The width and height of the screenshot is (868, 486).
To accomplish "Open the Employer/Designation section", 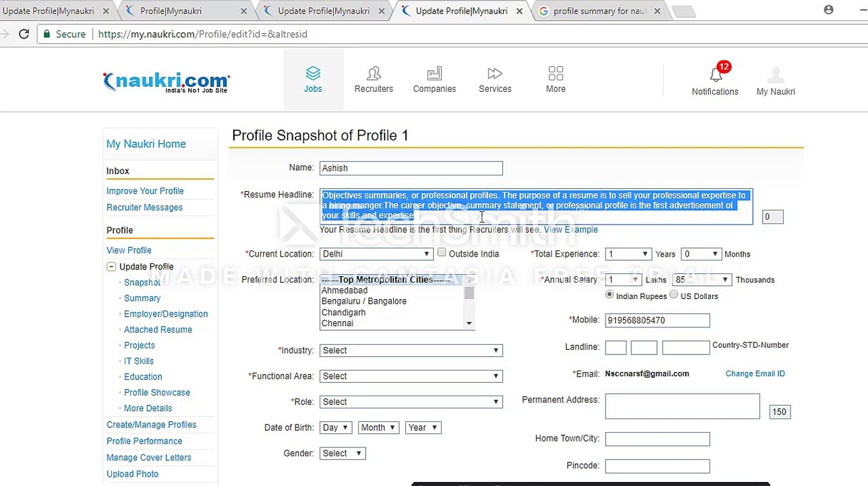I will point(166,314).
